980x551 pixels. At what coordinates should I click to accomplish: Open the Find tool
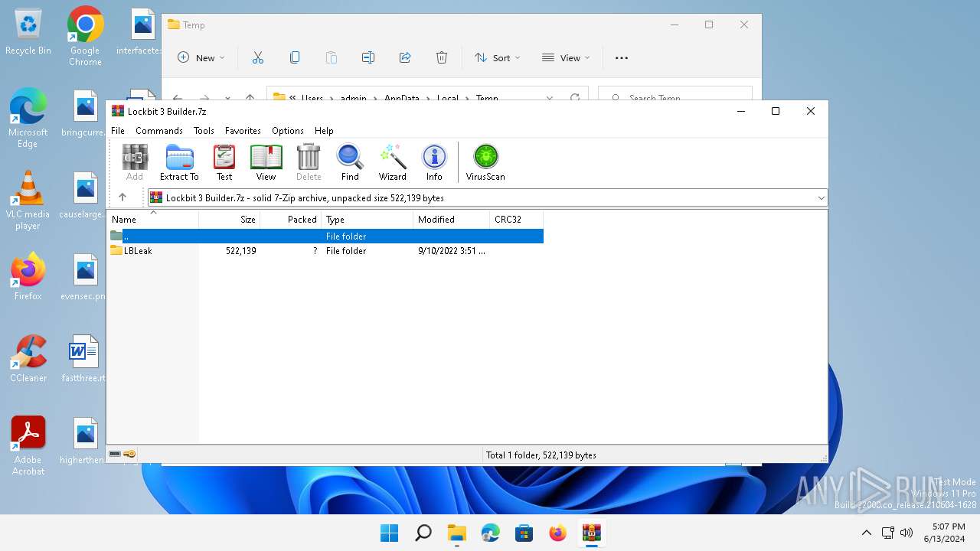pos(350,162)
